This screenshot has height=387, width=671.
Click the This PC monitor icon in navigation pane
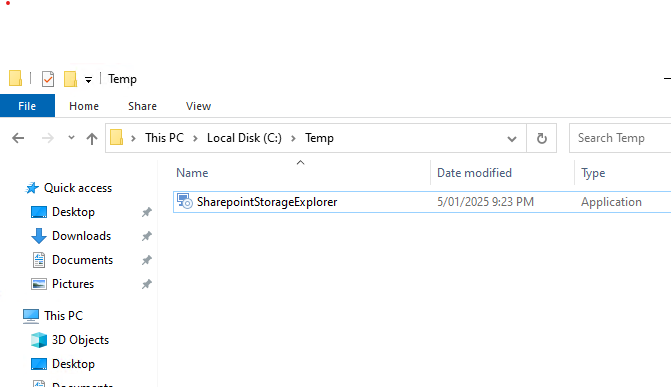(31, 316)
